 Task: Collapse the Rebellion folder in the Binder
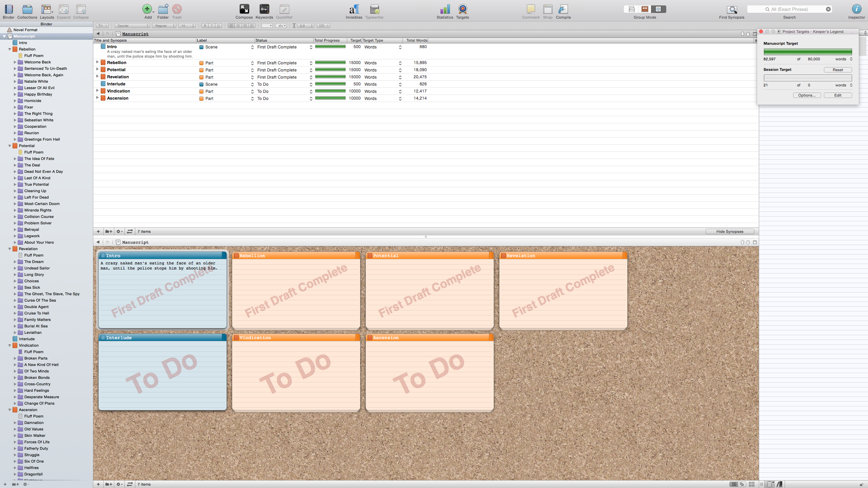point(9,49)
